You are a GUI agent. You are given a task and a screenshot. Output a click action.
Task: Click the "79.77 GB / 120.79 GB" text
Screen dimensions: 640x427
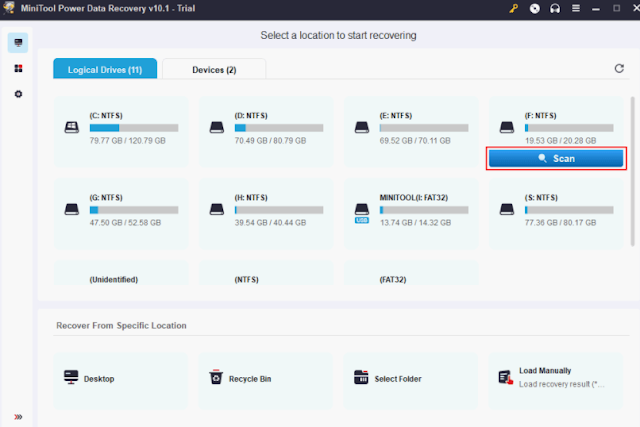click(x=127, y=140)
